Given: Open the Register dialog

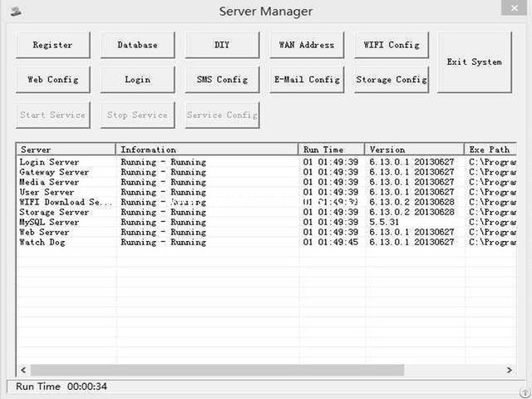Looking at the screenshot, I should point(52,45).
